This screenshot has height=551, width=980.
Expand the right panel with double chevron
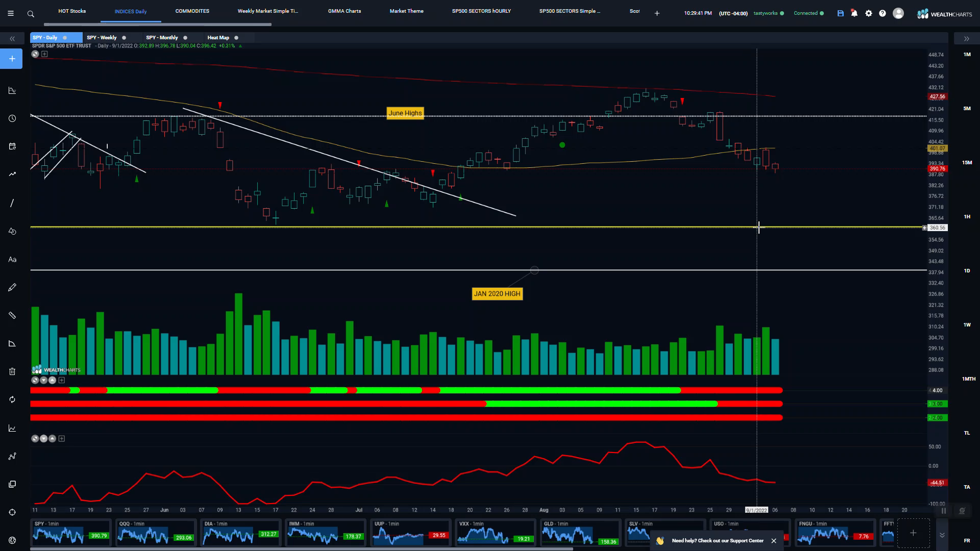(966, 39)
